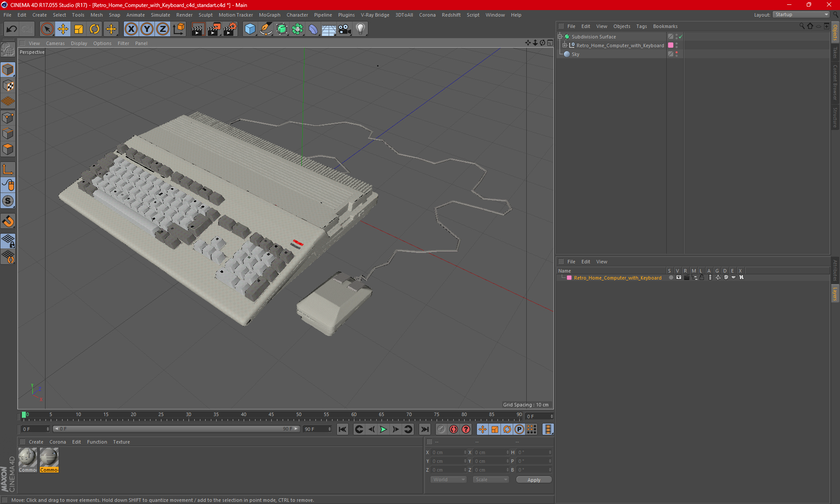840x504 pixels.
Task: Enable Axis mode L icon
Action: tap(8, 169)
